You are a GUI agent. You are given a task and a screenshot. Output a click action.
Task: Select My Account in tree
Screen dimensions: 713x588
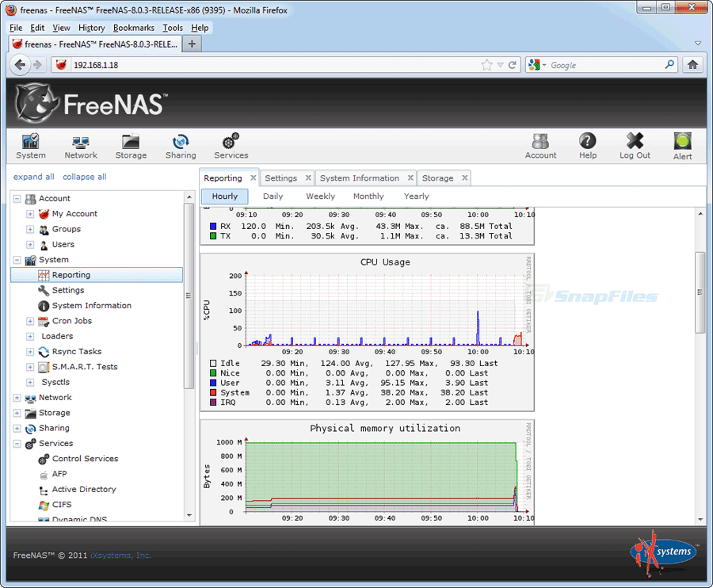[74, 214]
